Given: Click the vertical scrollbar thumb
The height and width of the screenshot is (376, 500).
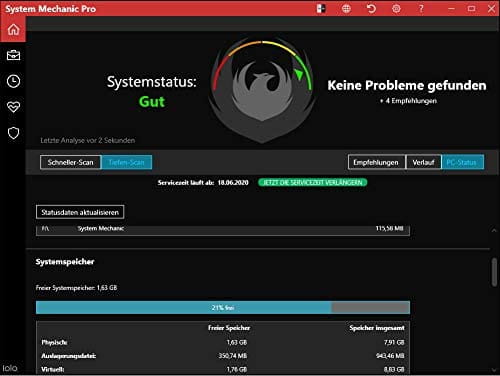Looking at the screenshot, I should click(494, 272).
